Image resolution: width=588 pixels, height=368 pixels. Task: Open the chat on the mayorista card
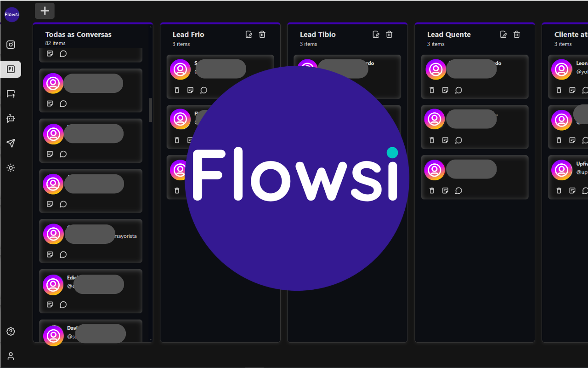63,254
